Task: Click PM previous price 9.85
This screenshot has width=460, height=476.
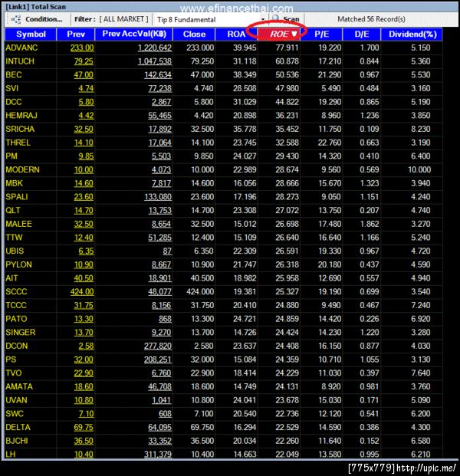Action: coord(86,156)
